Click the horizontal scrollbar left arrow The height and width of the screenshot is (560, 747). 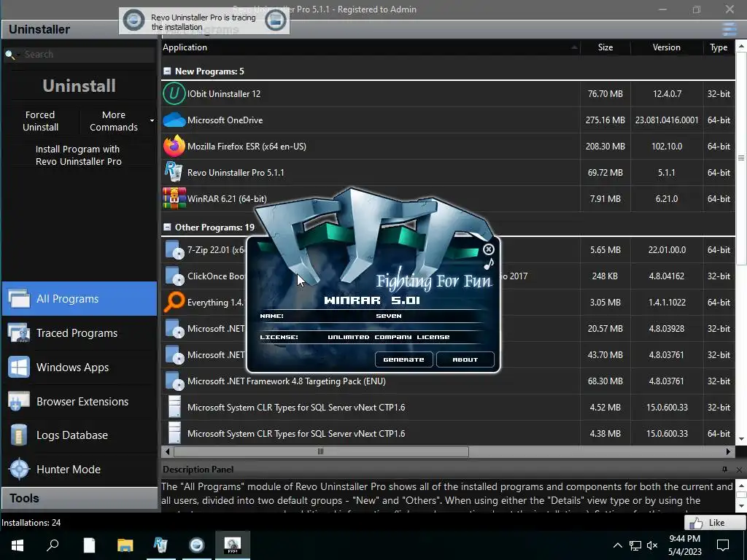(x=167, y=451)
